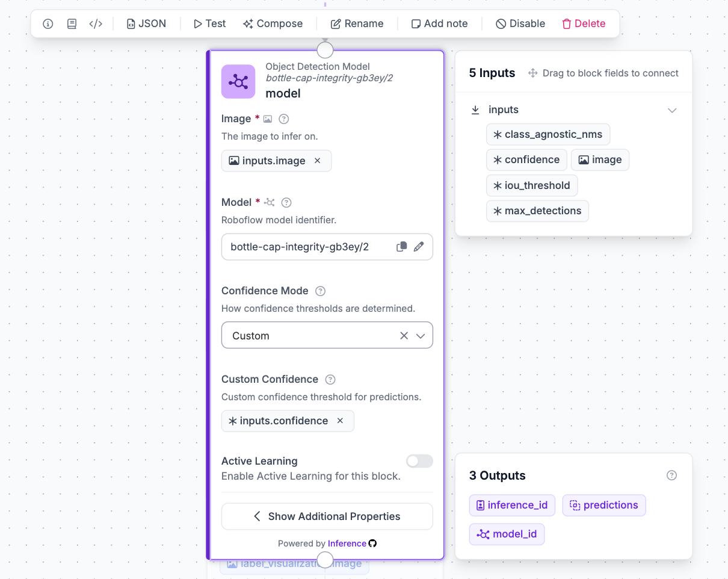Select the iou_threshold input chip
The image size is (728, 579).
(532, 185)
